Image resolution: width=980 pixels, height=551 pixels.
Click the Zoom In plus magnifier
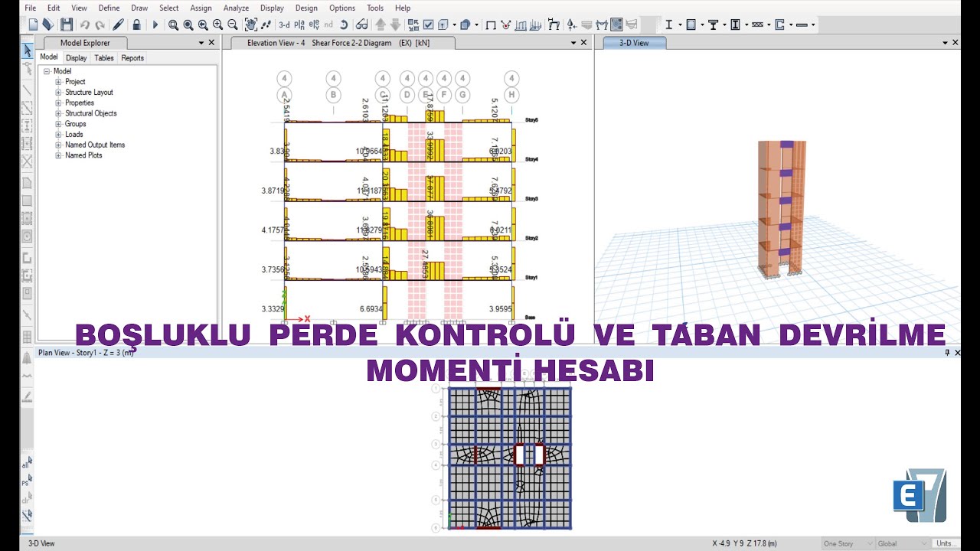pos(217,24)
